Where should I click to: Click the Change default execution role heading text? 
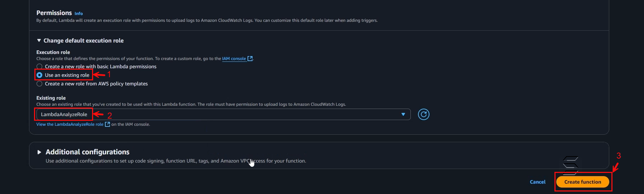click(x=83, y=41)
